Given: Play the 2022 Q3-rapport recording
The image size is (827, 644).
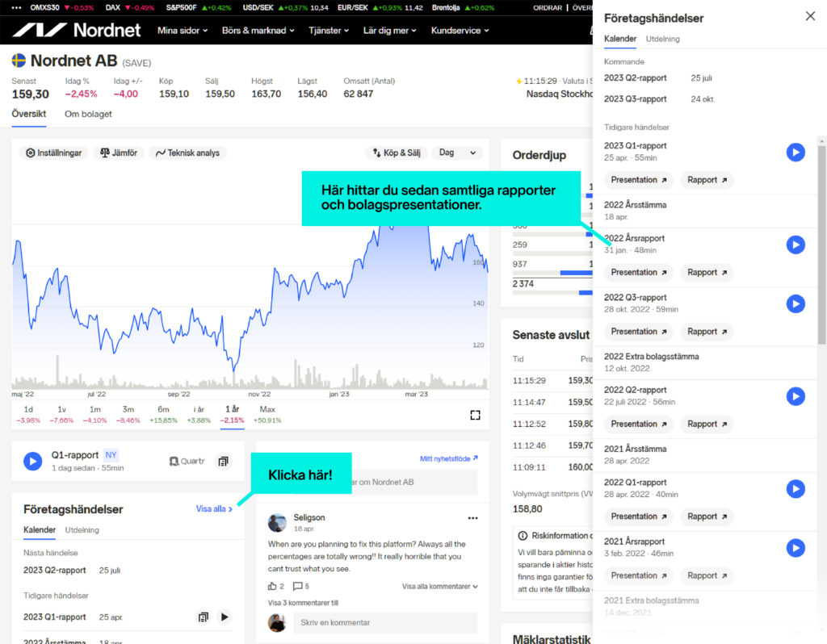Looking at the screenshot, I should pyautogui.click(x=796, y=303).
